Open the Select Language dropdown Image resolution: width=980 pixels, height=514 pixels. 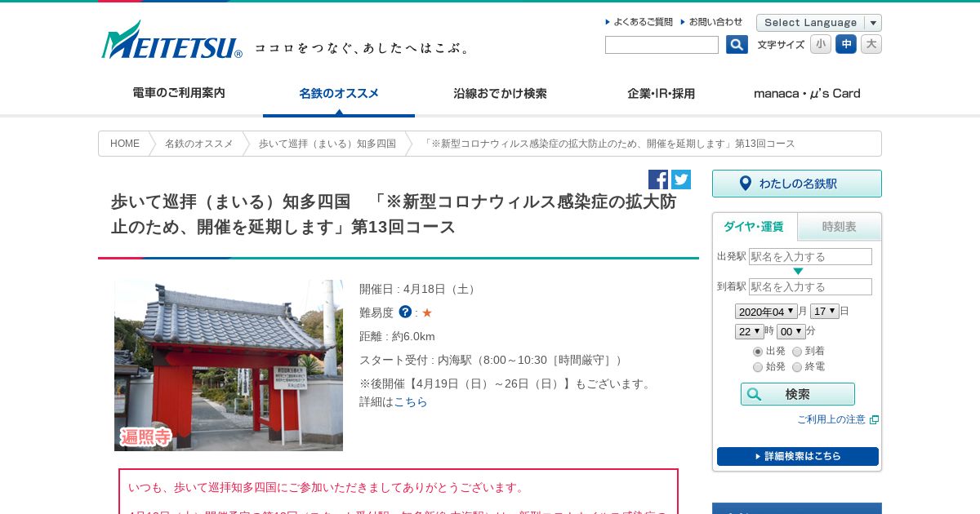coord(819,23)
